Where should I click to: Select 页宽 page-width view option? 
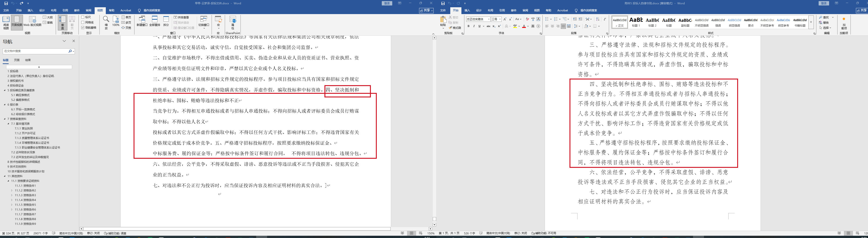point(126,27)
